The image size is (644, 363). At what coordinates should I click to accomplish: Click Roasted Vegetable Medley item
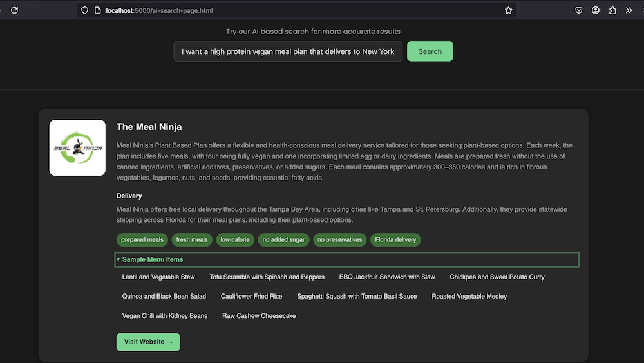(x=469, y=297)
